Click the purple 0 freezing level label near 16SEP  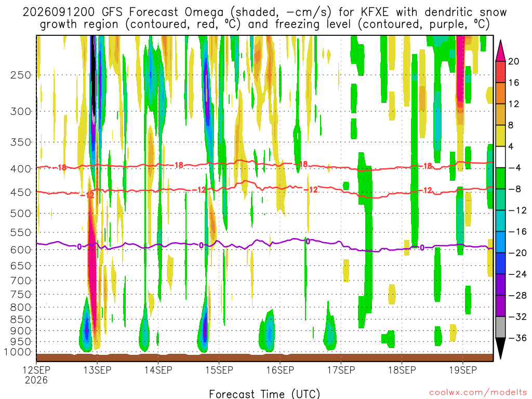308,241
